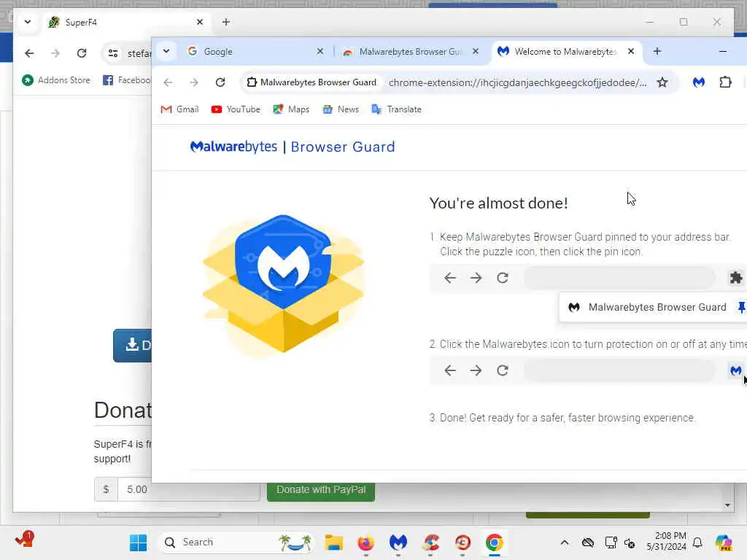Click the blue Download button in SuperF4 page
This screenshot has height=560, width=747.
pos(133,345)
